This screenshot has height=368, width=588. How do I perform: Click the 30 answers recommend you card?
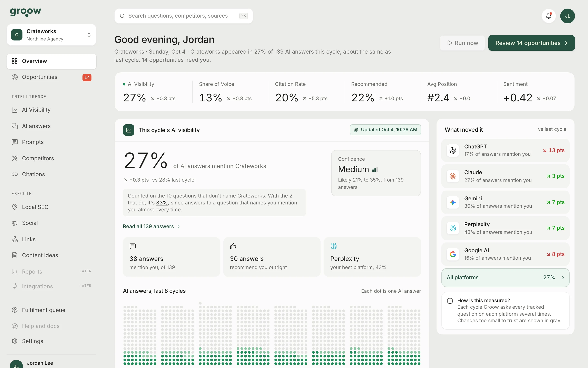click(272, 257)
